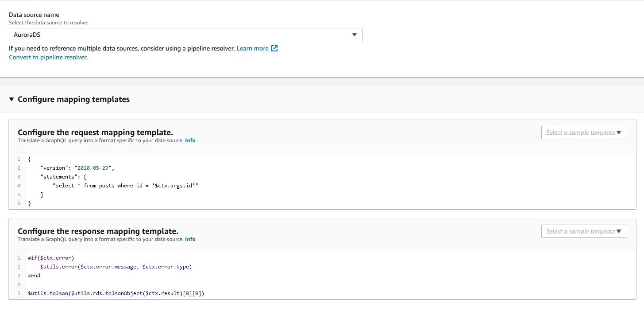Click the 'Configure the response mapping template.' heading
This screenshot has width=644, height=315.
click(98, 231)
